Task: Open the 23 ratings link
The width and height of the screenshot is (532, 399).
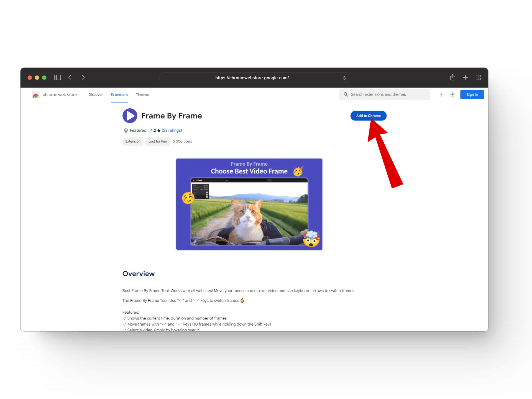Action: 172,131
